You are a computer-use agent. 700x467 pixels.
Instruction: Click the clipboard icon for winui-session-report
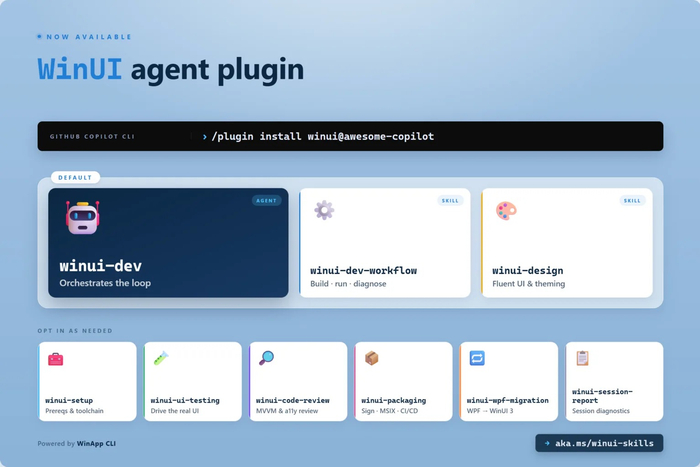[582, 358]
